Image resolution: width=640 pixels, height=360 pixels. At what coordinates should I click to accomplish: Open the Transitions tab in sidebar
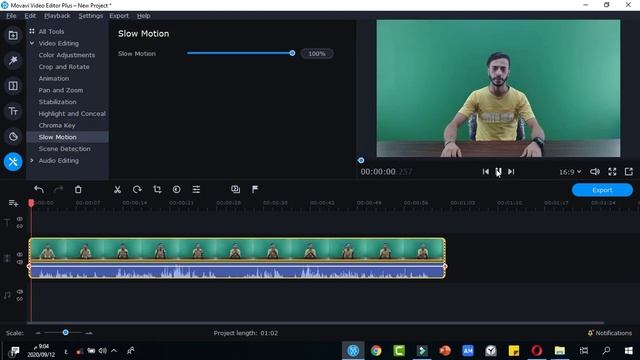pos(13,86)
